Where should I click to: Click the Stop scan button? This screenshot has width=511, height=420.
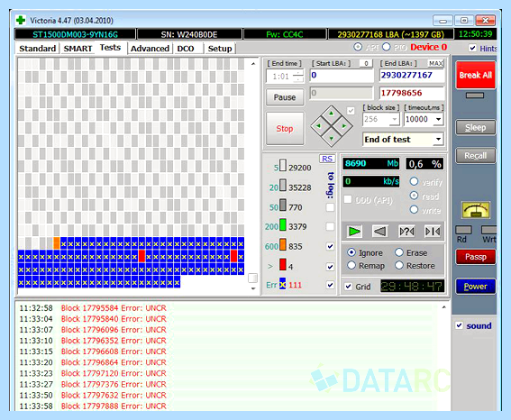coord(285,129)
